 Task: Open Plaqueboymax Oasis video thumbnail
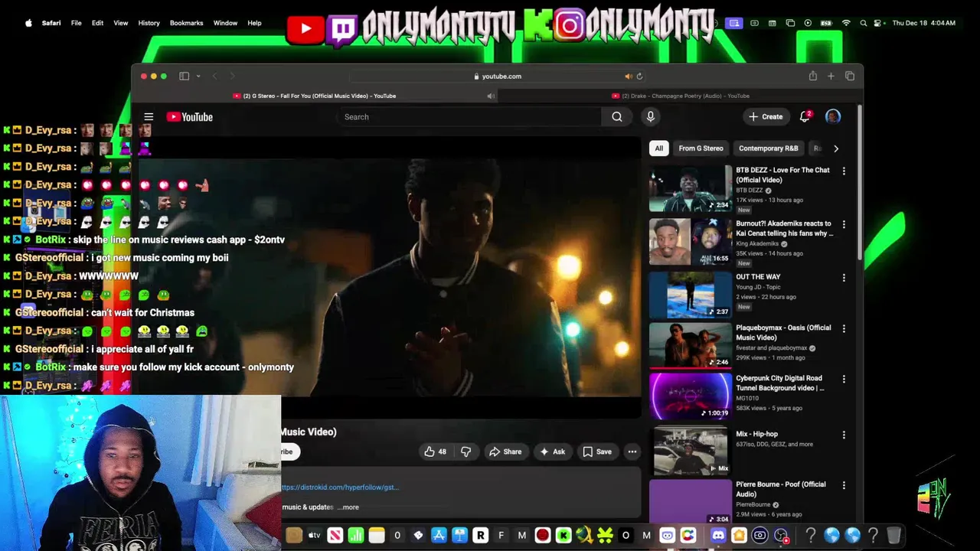(x=691, y=346)
